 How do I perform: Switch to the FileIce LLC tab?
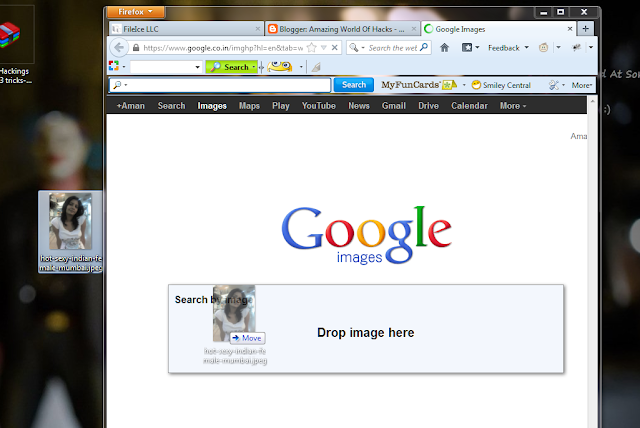(x=187, y=29)
